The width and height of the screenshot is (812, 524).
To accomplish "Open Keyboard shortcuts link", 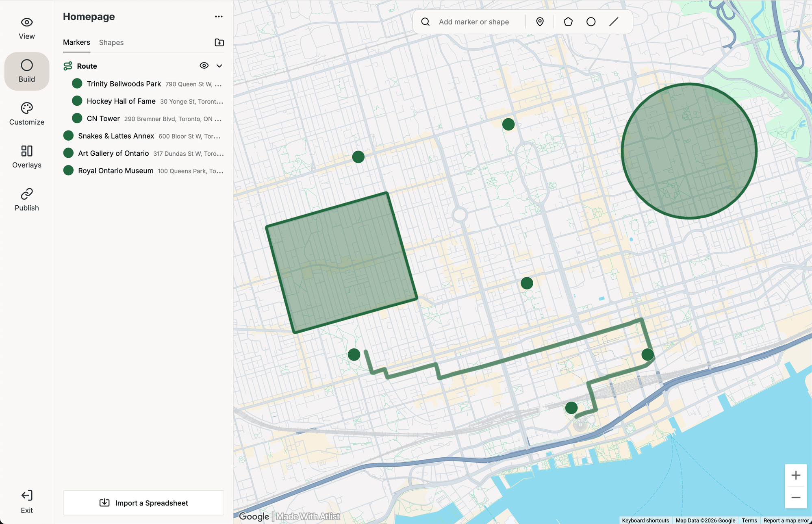I will tap(645, 520).
